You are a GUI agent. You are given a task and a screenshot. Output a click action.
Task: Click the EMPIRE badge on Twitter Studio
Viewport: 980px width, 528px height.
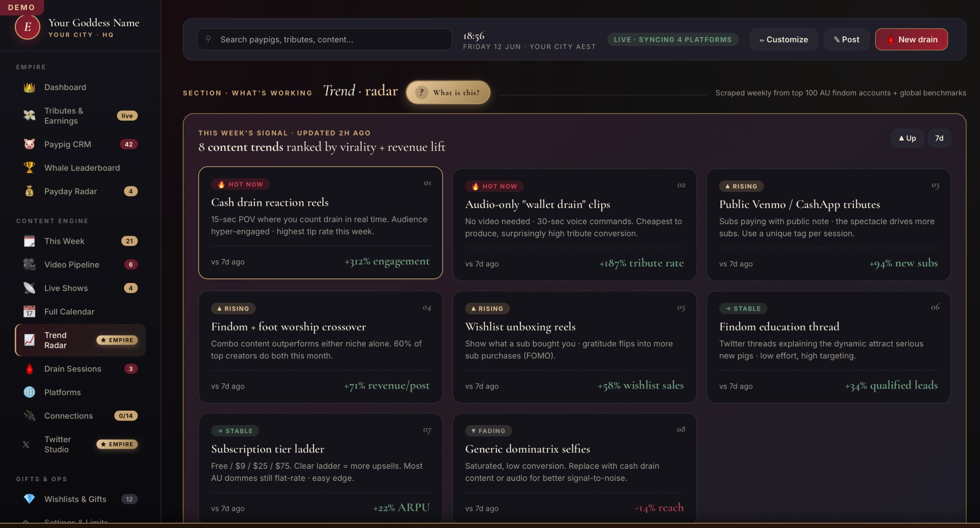point(117,444)
